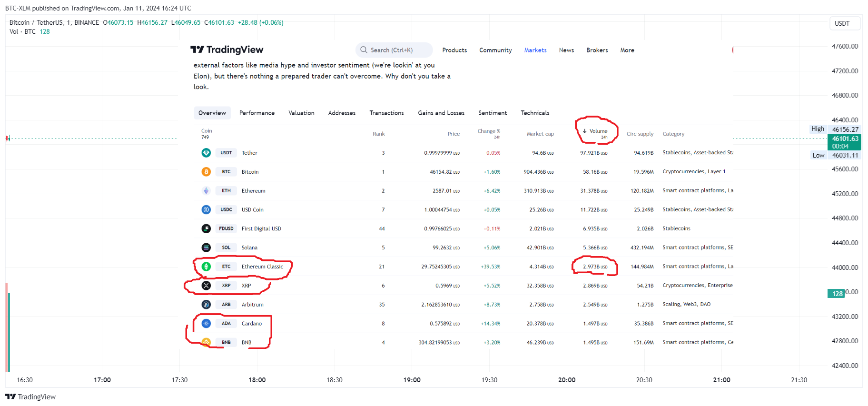Click the blue Cardano coin icon
Screen dimensions: 868x406
tap(206, 324)
